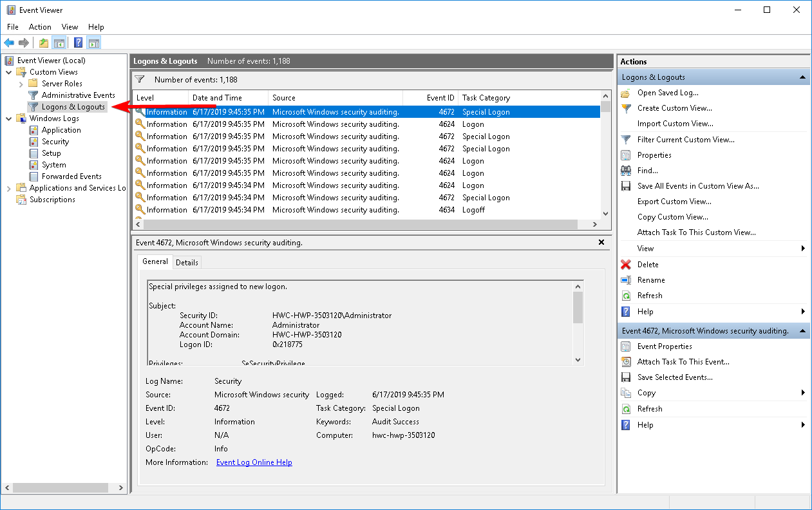The width and height of the screenshot is (812, 510).
Task: Click the Save Selected Events disk icon
Action: pos(625,377)
